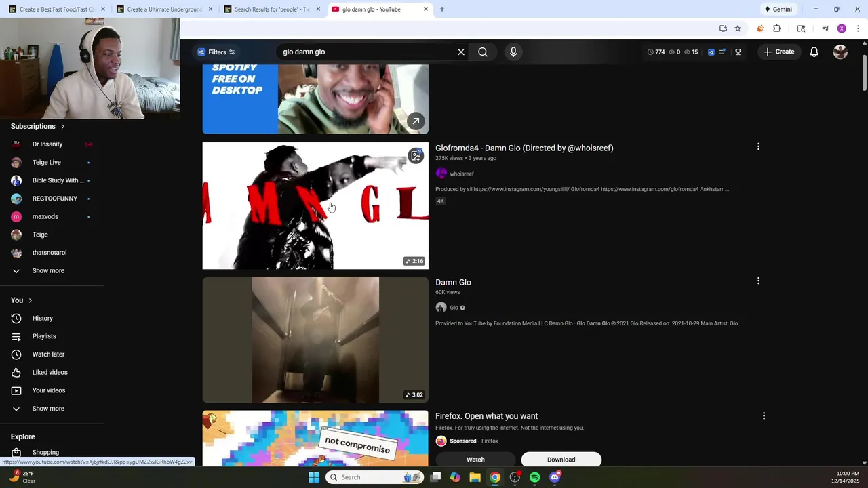Click the Download button on Firefox ad

pos(561,460)
